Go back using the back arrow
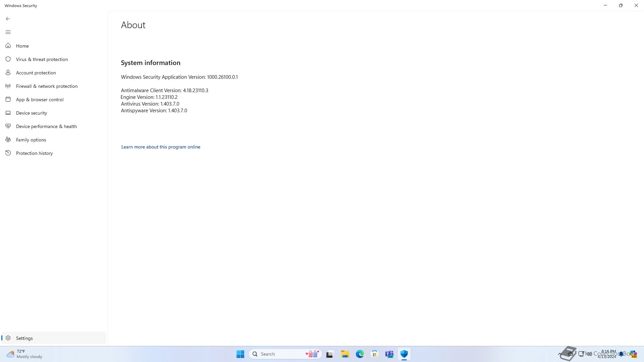The height and width of the screenshot is (362, 644). point(8,19)
